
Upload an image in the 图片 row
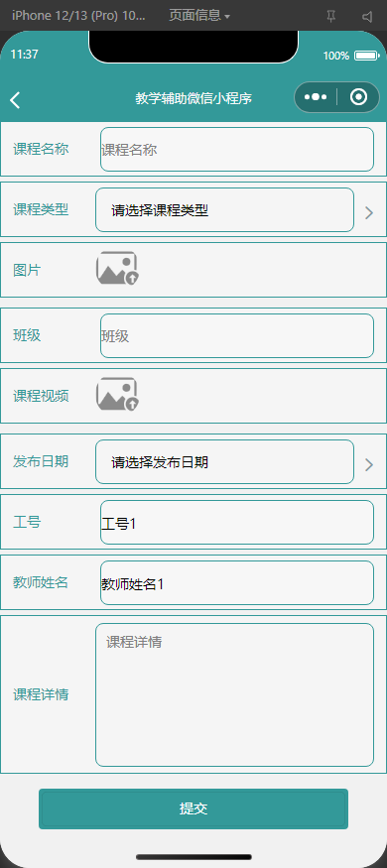[117, 269]
